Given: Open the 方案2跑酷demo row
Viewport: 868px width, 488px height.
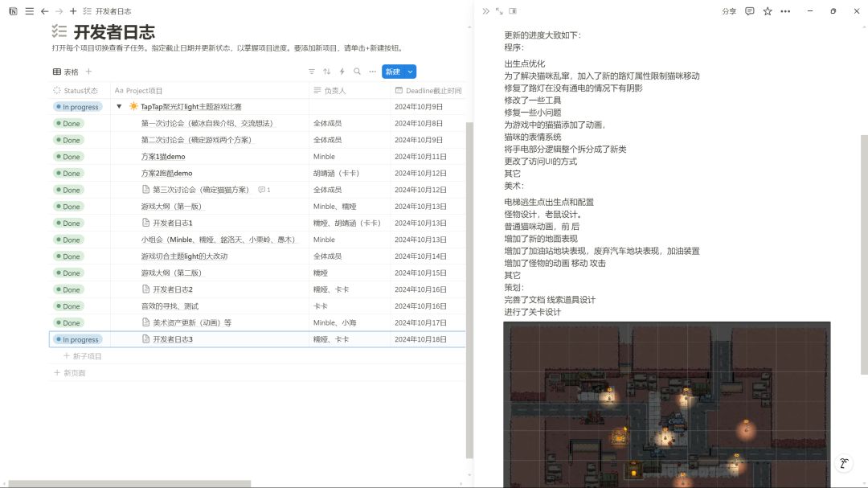Looking at the screenshot, I should [166, 173].
